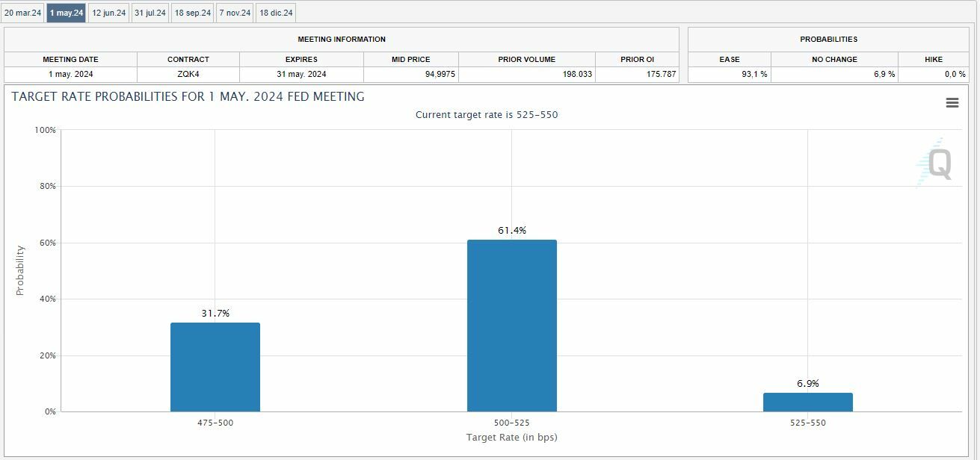Select the 7 nov.24 meeting tab
980x460 pixels.
click(x=235, y=13)
